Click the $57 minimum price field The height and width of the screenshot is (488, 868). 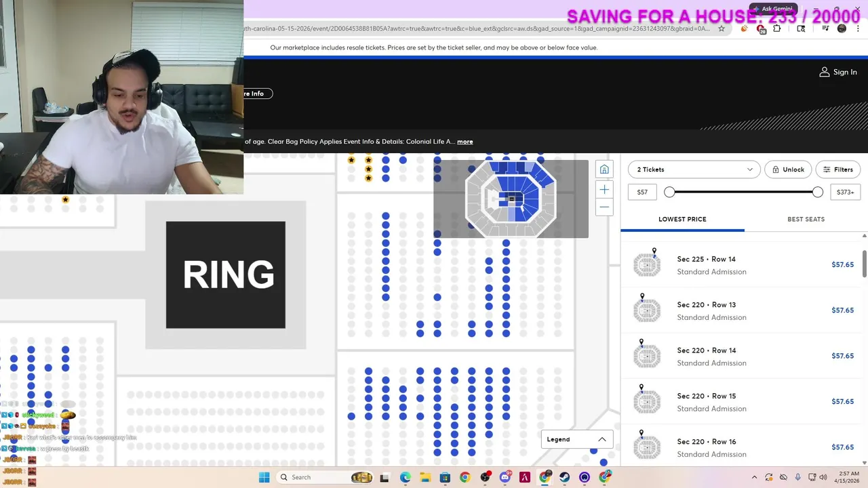(x=642, y=192)
